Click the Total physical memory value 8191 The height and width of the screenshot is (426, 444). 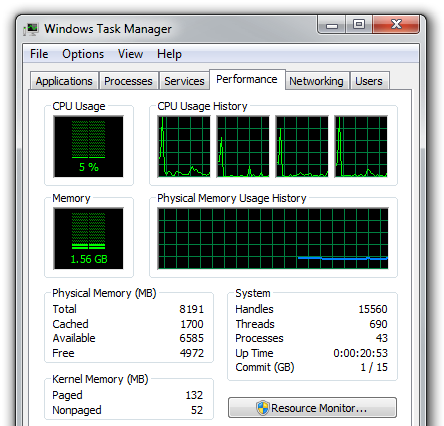191,309
